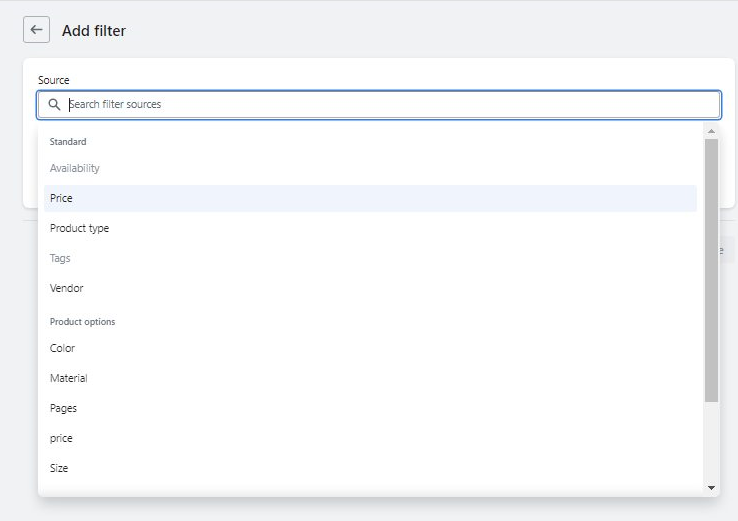Pick Vendor as the filter source
Image resolution: width=738 pixels, height=521 pixels.
pos(67,288)
